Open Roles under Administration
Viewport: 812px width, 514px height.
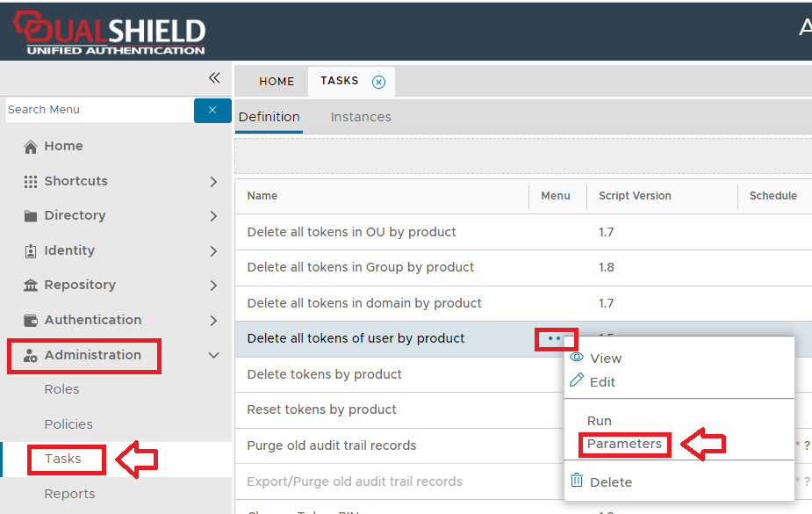coord(61,390)
